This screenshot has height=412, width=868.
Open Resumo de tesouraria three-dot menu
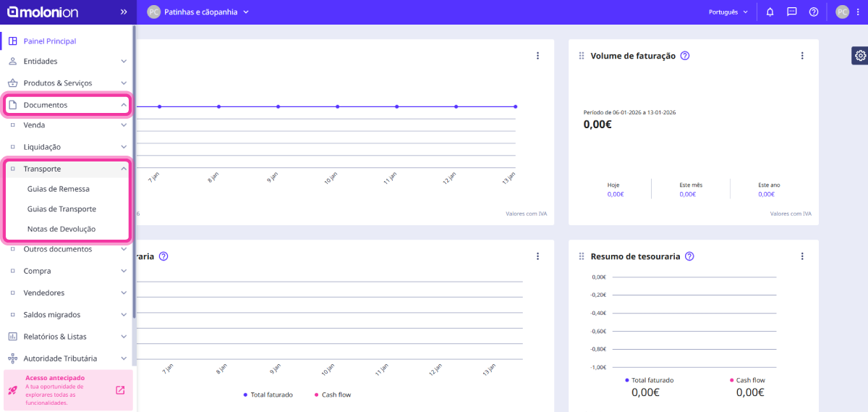tap(801, 256)
